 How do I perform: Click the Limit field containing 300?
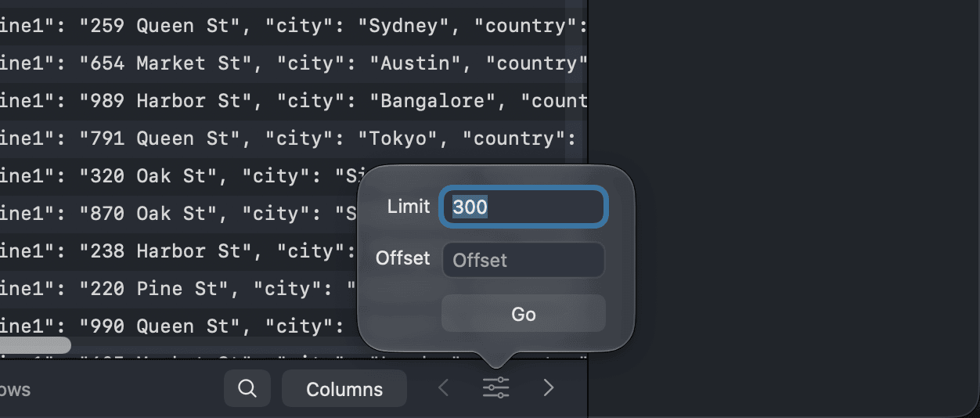(x=524, y=207)
